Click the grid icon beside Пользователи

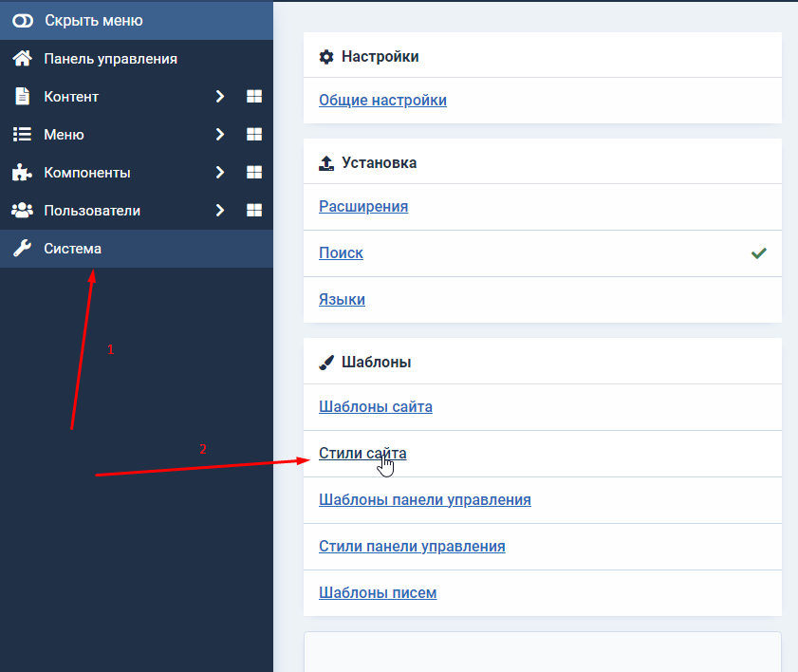(x=253, y=210)
